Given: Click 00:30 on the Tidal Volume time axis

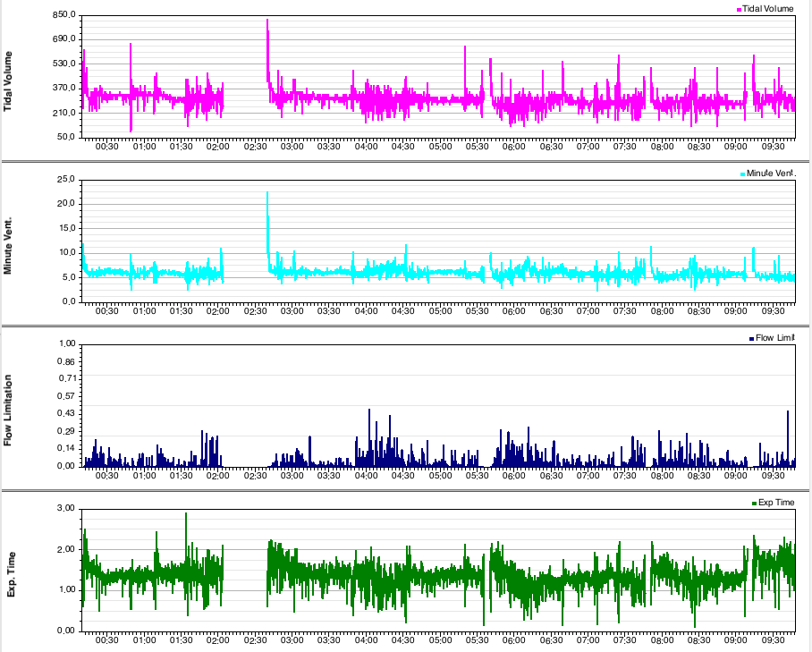Looking at the screenshot, I should (106, 147).
